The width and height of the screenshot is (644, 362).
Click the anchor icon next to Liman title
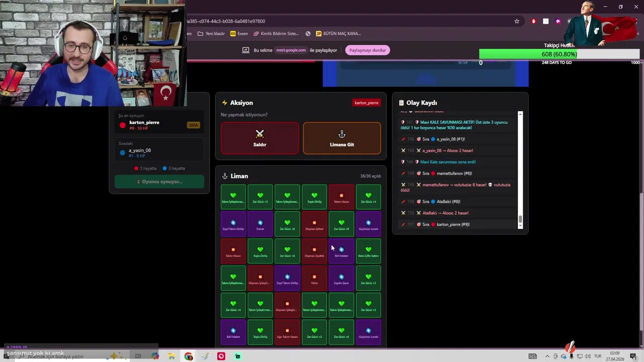[225, 176]
